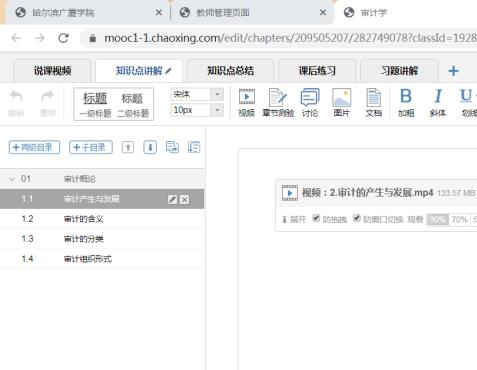
Task: Switch to the 审计学 browser tab
Action: click(405, 13)
